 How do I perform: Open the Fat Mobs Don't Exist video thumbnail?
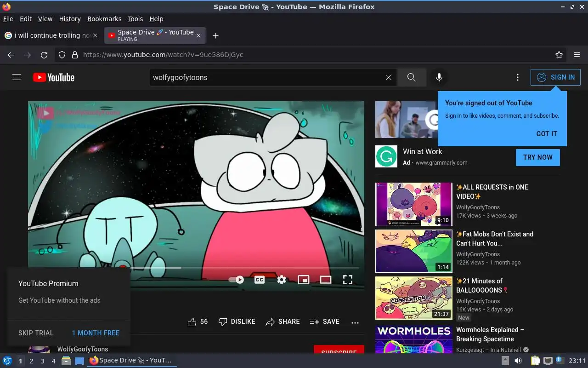tap(414, 251)
